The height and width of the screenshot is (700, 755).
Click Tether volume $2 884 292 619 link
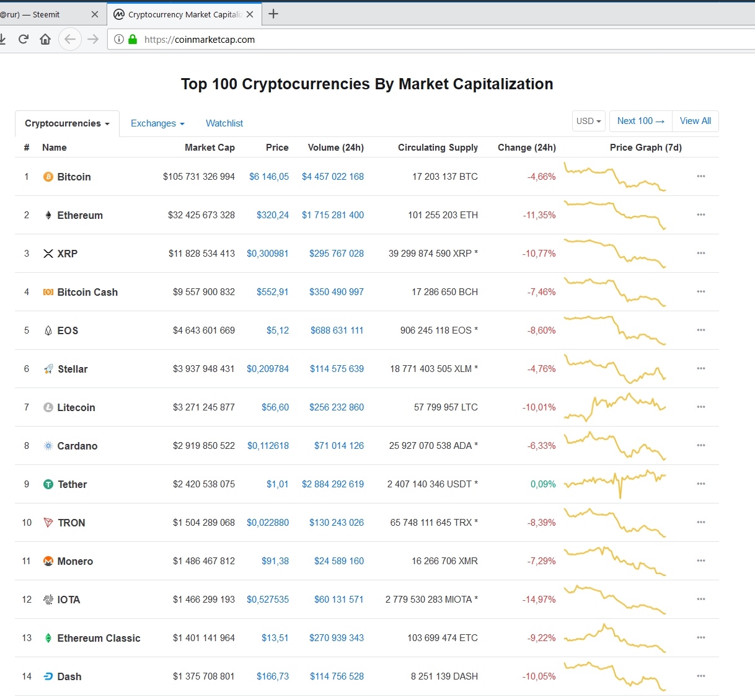coord(333,484)
